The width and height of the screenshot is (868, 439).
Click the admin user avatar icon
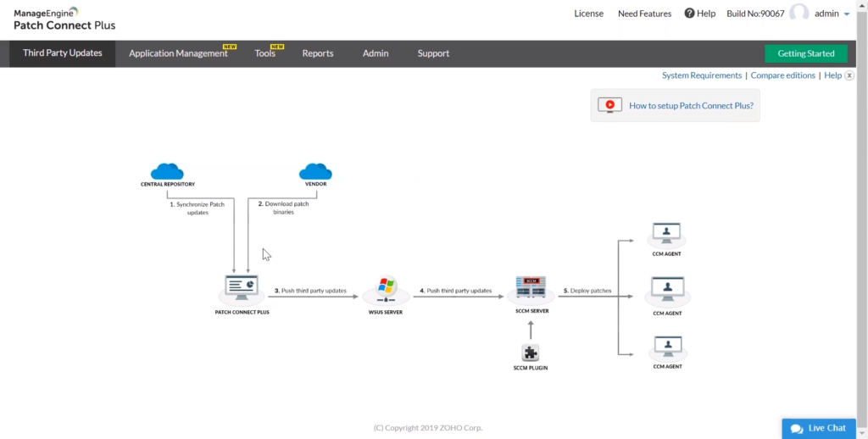[x=798, y=14]
